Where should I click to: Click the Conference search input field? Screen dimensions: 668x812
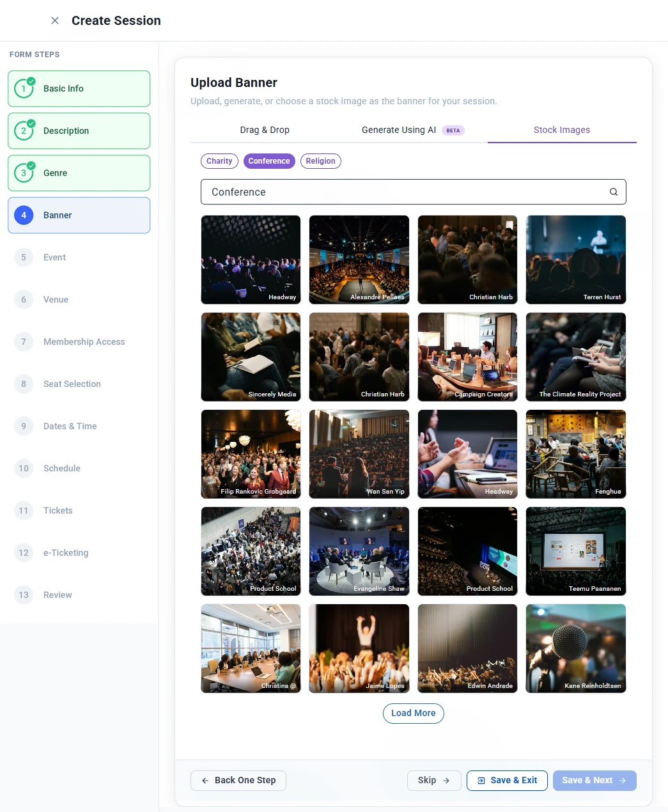(413, 192)
